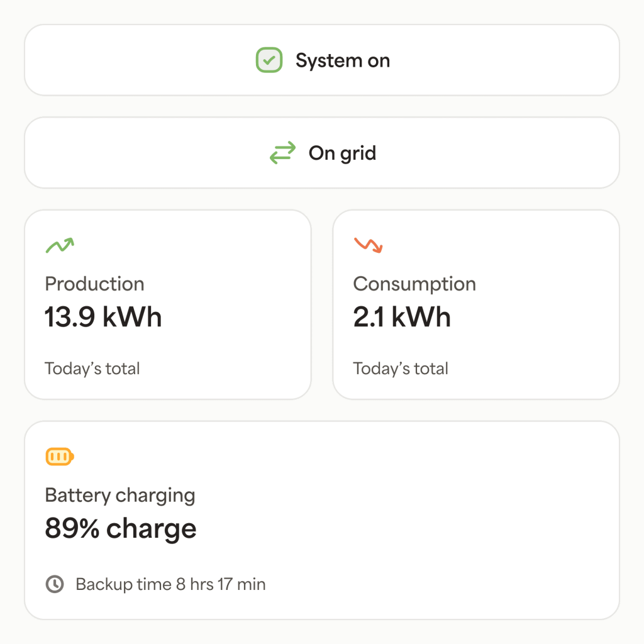
Task: Click the 89% charge label
Action: coord(120,528)
